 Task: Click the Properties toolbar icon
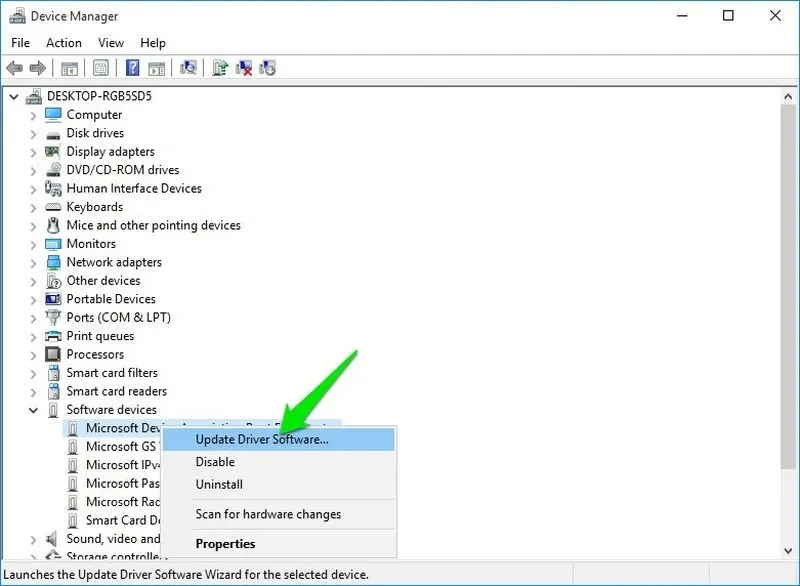coord(100,68)
